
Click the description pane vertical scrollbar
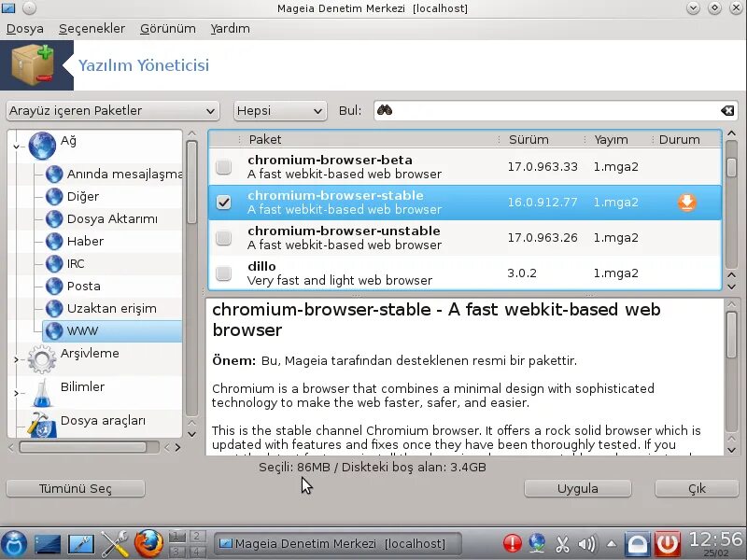coord(732,334)
